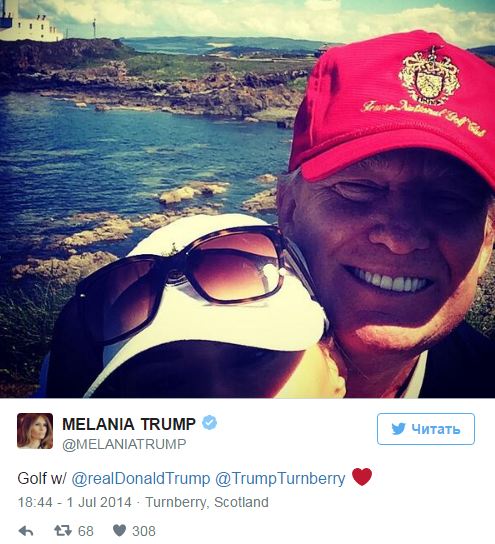The width and height of the screenshot is (495, 544).
Task: Open @realDonaldTrump mention link
Action: pyautogui.click(x=141, y=478)
